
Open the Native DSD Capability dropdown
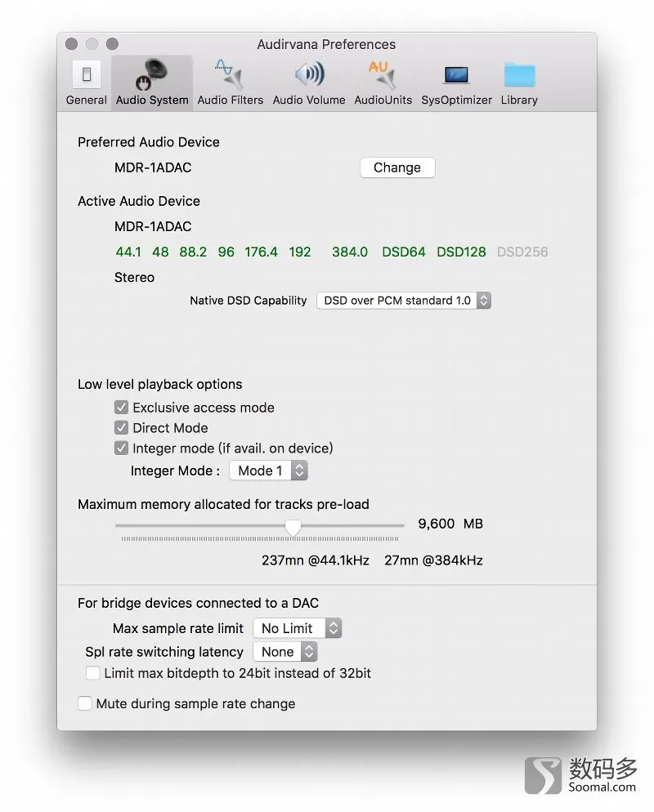(404, 301)
